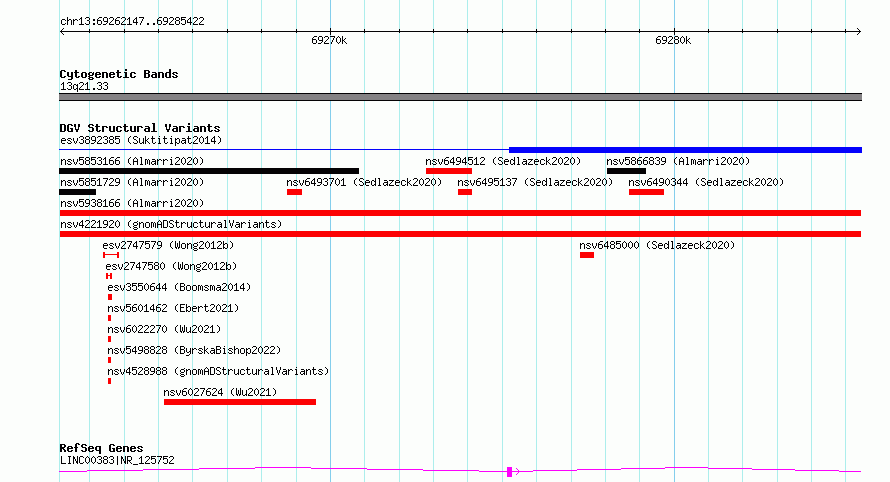Open nsv5938166 (Almarri2020) label
Image resolution: width=890 pixels, height=482 pixels.
click(x=132, y=203)
